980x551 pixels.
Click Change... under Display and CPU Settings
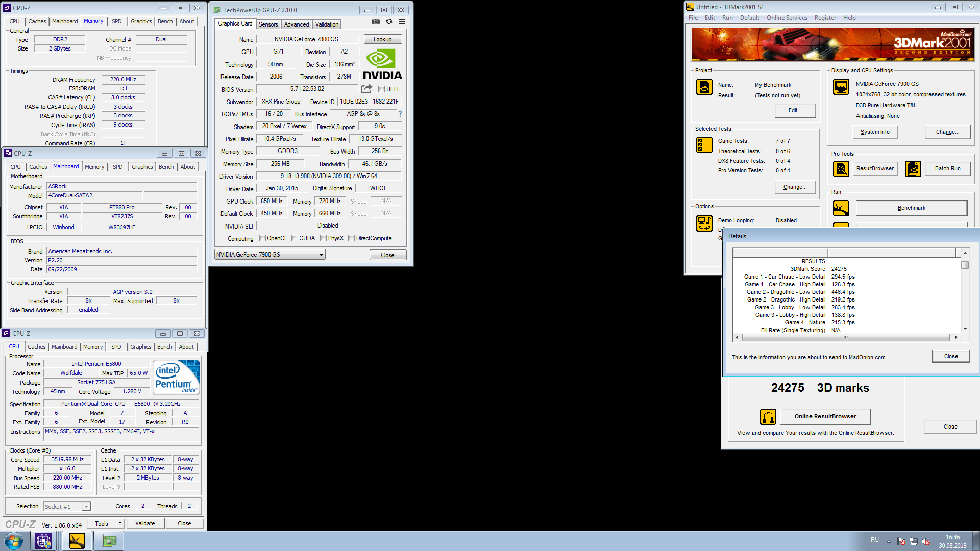pyautogui.click(x=947, y=132)
